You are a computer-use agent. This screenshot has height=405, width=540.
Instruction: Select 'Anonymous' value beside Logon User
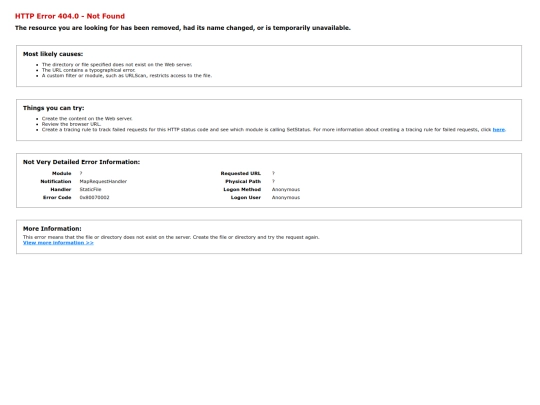(x=286, y=197)
